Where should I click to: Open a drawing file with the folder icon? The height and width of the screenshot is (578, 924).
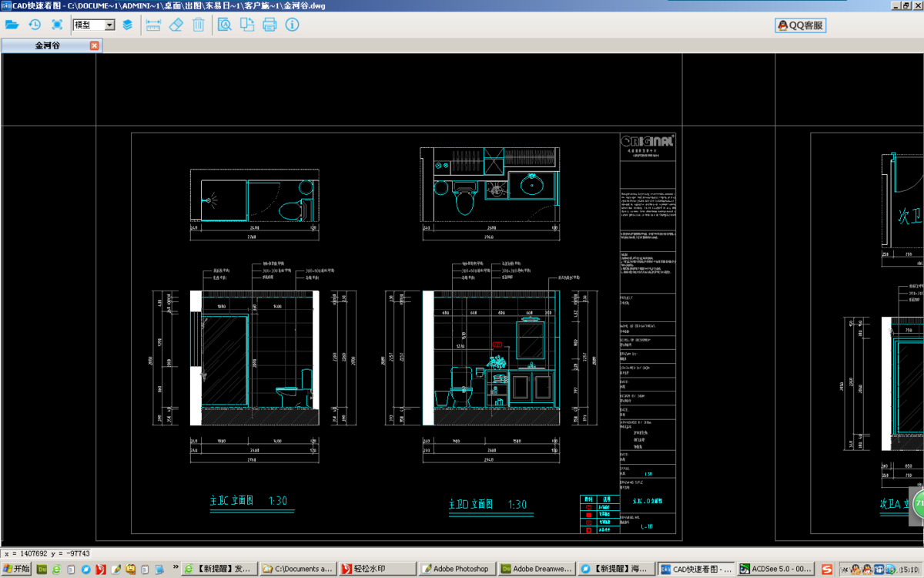pos(12,25)
